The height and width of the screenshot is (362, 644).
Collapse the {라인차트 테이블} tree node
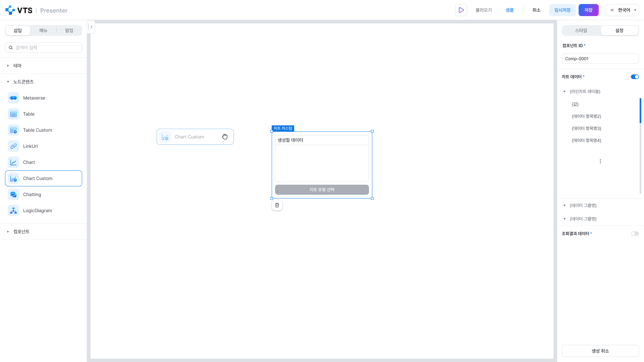[x=565, y=92]
